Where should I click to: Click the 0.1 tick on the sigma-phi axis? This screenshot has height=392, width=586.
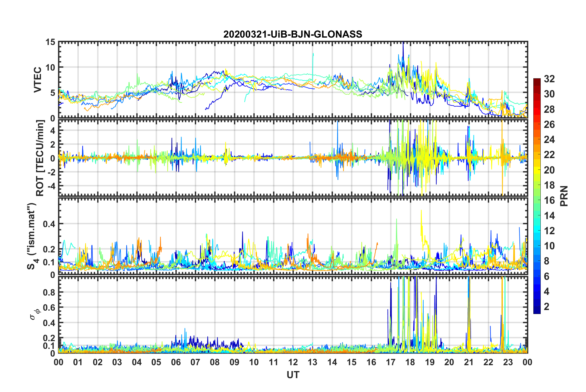49,346
